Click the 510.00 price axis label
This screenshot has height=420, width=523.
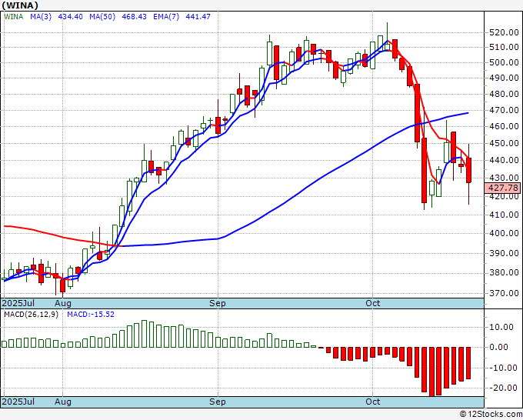coord(504,47)
